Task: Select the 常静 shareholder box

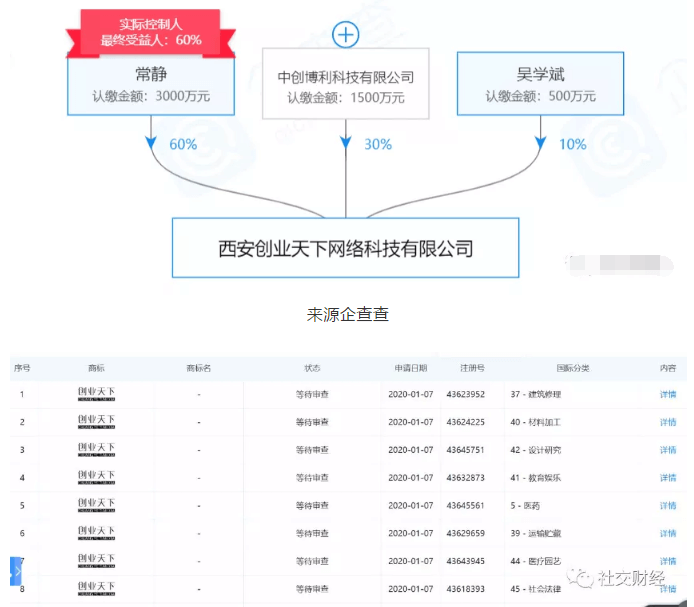Action: [x=150, y=84]
